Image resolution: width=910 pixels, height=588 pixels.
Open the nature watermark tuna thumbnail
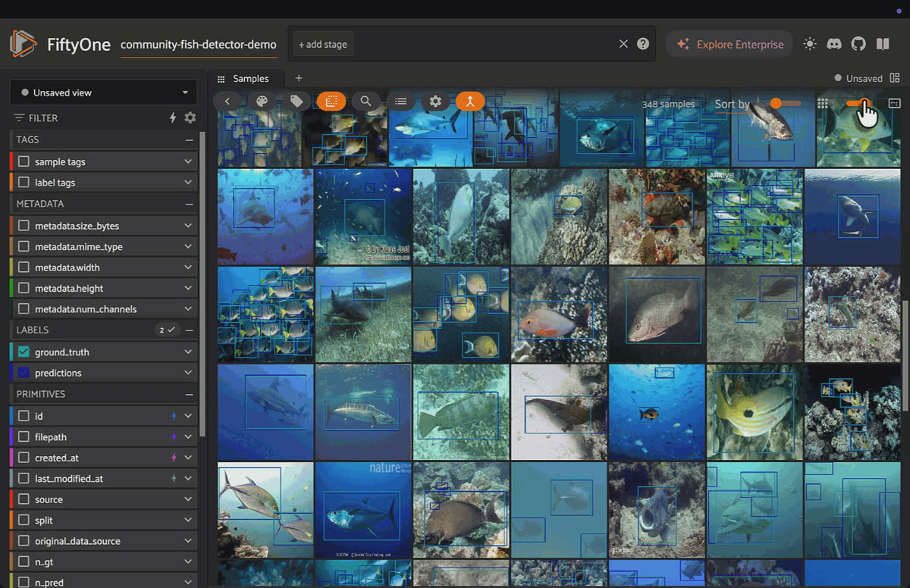[363, 510]
